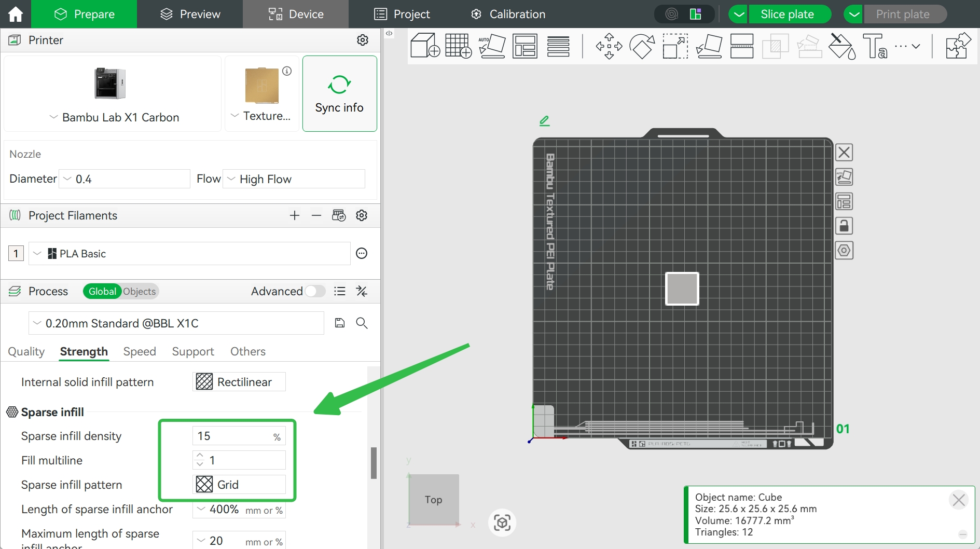Remove a project filament

point(316,215)
